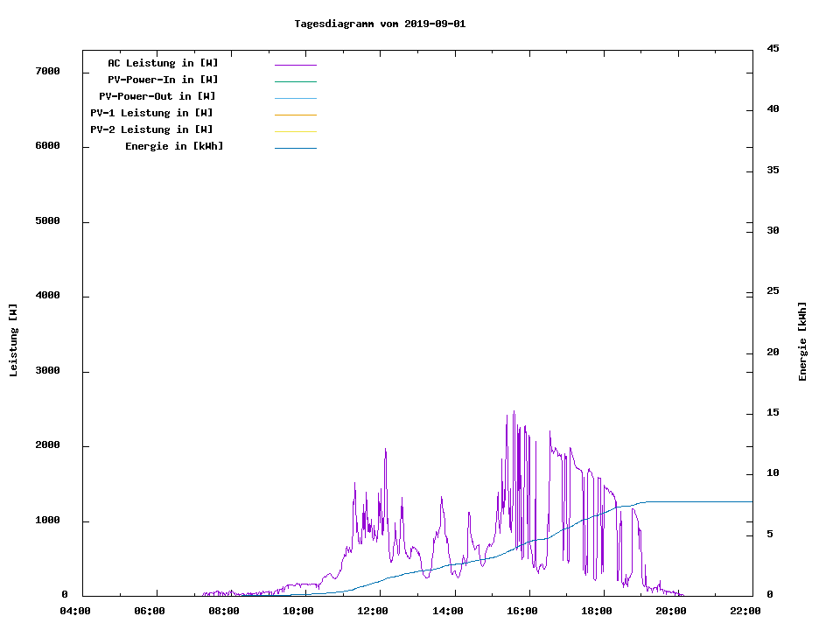This screenshot has width=840, height=630.
Task: Click the Energie [kWh] right axis title
Action: click(803, 341)
